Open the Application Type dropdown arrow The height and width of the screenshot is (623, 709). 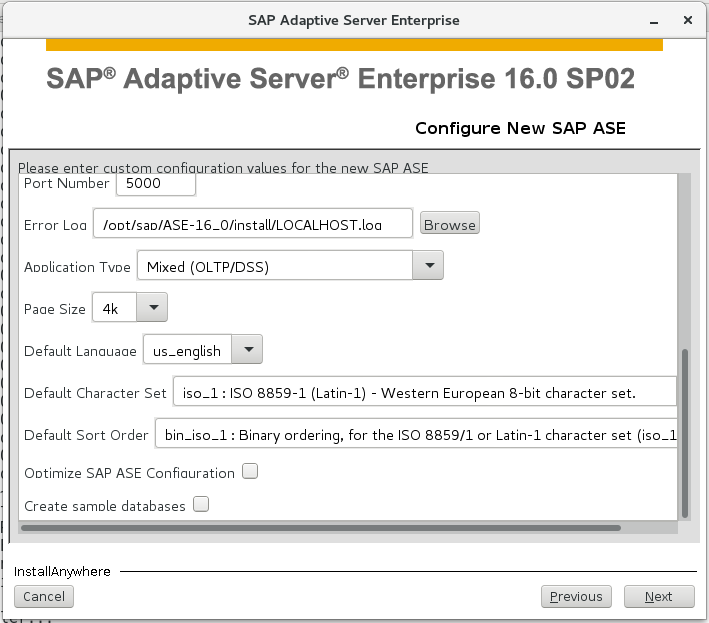click(428, 265)
